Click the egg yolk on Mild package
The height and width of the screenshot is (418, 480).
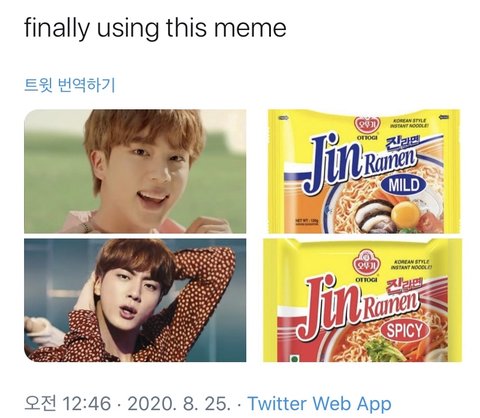pyautogui.click(x=405, y=213)
